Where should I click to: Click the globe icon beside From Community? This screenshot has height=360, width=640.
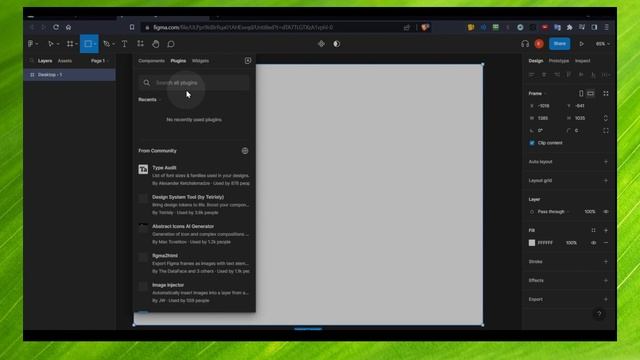point(244,151)
